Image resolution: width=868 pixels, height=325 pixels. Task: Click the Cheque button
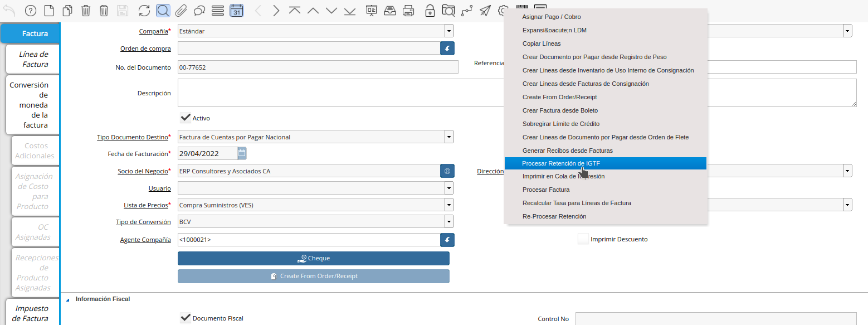coord(314,258)
